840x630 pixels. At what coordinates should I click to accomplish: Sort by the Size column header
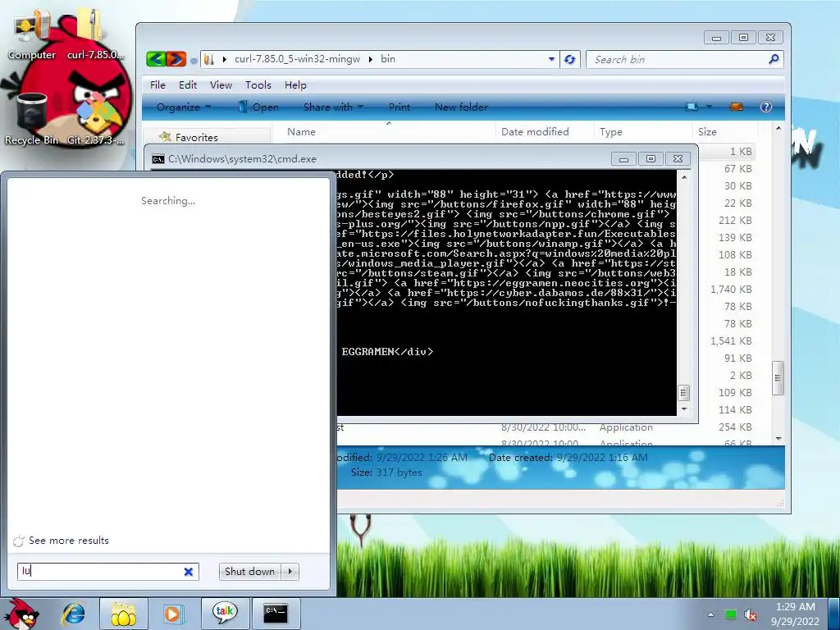tap(725, 132)
